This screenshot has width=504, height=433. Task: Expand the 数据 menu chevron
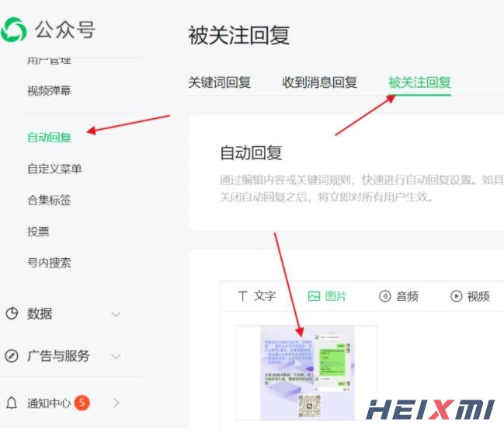point(116,313)
